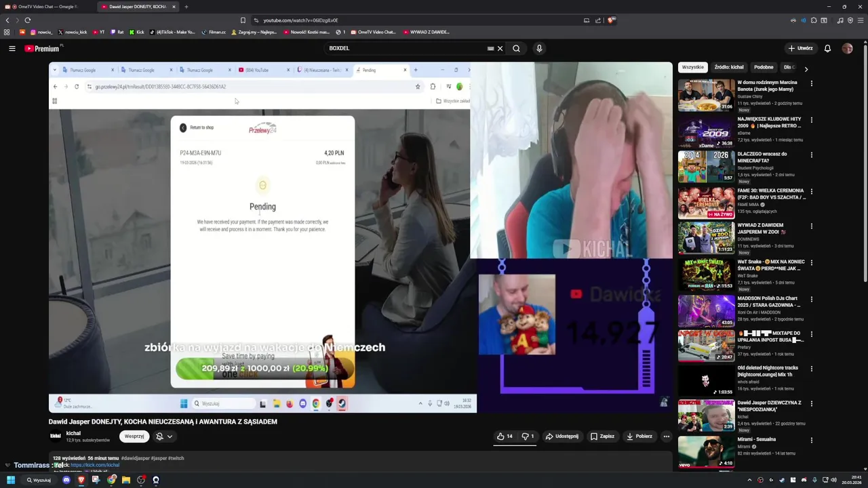Open the apps grid icon in the bookmarks bar
The width and height of the screenshot is (868, 488).
7,32
